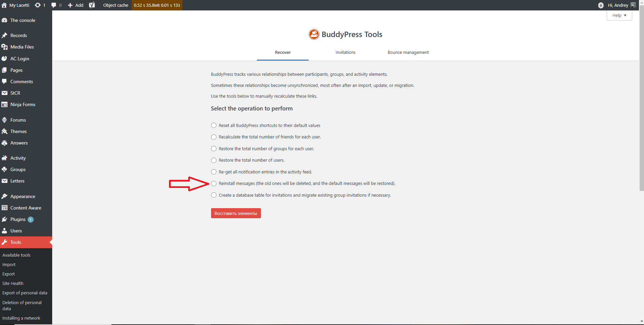Open Available tools submenu item

pos(16,255)
